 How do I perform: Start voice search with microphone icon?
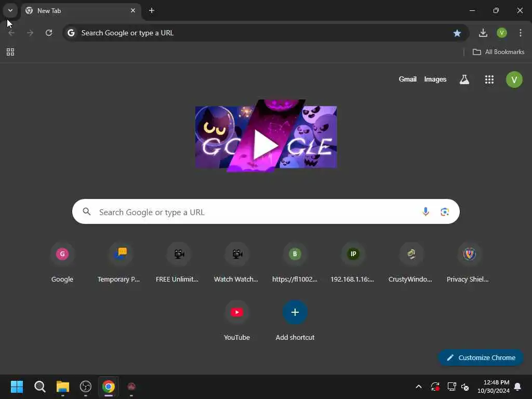pos(425,212)
